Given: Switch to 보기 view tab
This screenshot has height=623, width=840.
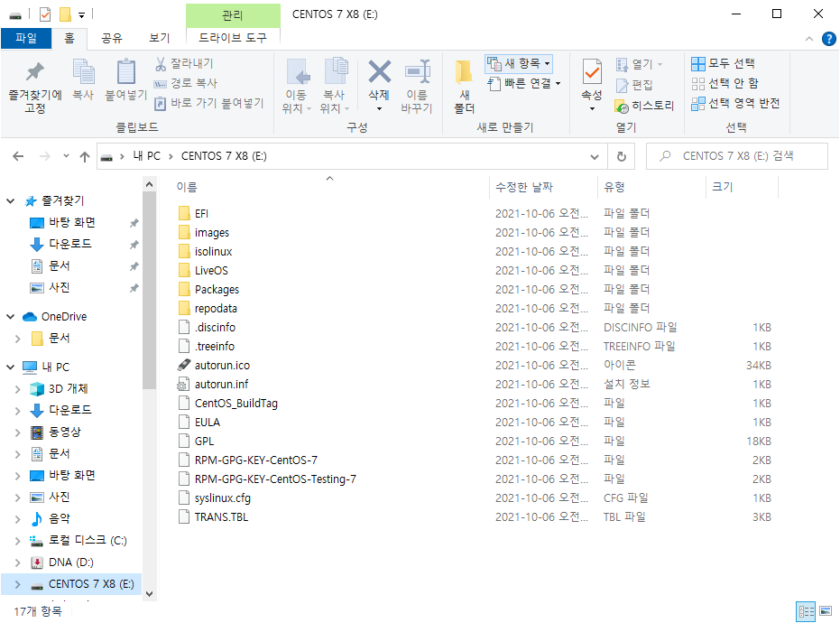Looking at the screenshot, I should tap(159, 38).
